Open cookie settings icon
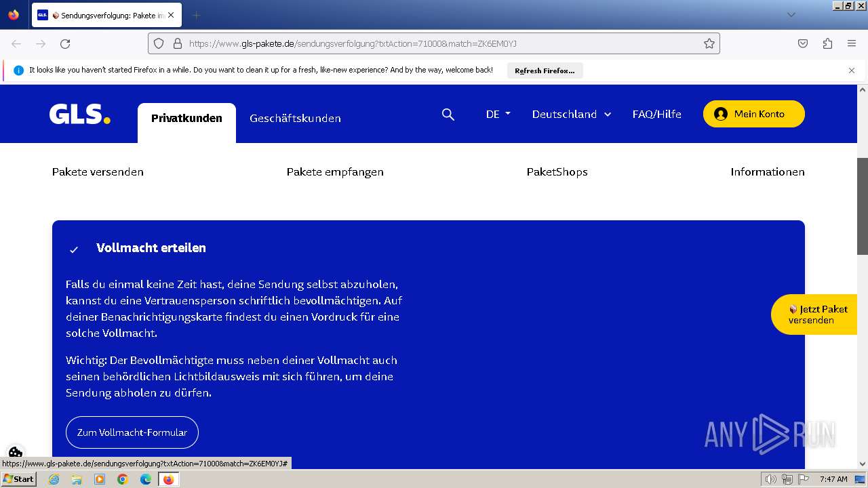868x488 pixels. point(16,453)
